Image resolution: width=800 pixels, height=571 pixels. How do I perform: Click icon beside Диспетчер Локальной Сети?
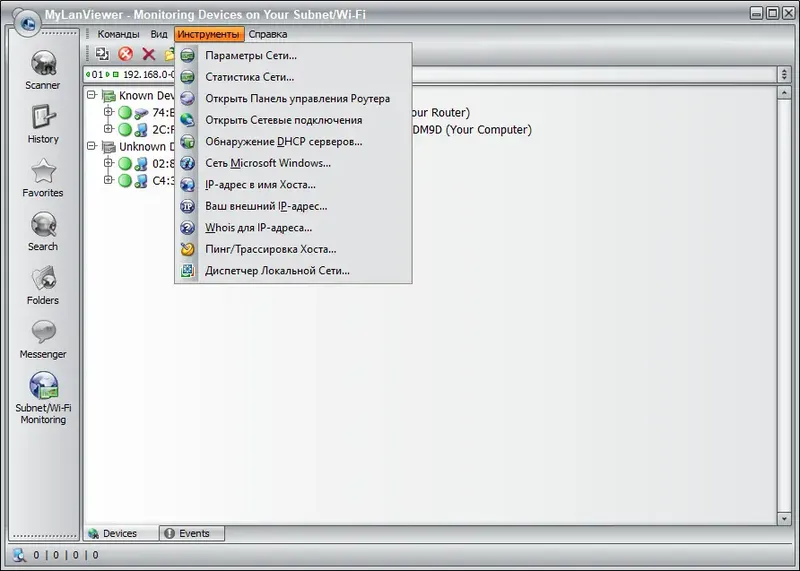188,270
